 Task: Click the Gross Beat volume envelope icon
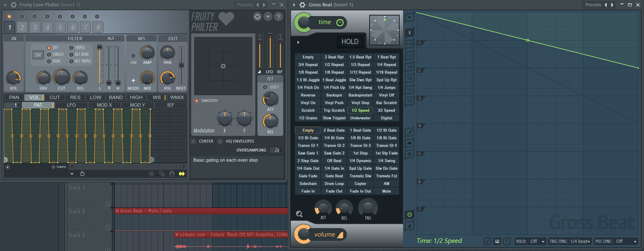point(340,235)
